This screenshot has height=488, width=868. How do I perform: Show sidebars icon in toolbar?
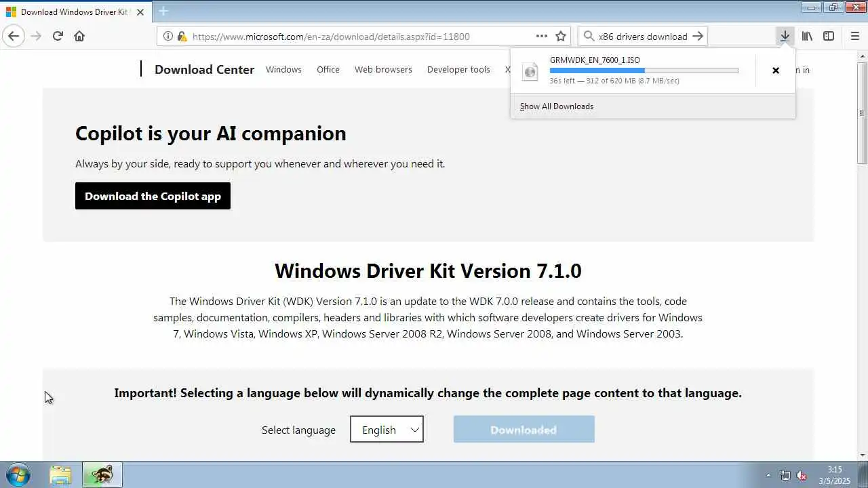(829, 37)
